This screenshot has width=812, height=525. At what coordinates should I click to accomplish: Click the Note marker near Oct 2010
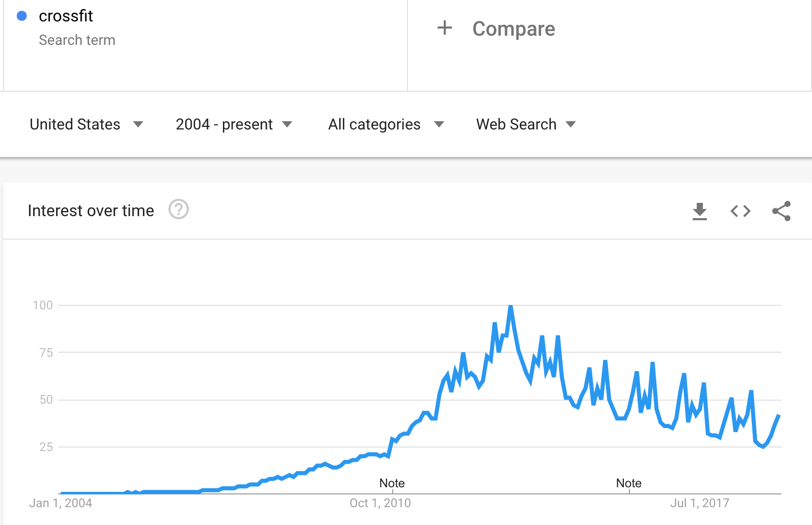point(392,483)
